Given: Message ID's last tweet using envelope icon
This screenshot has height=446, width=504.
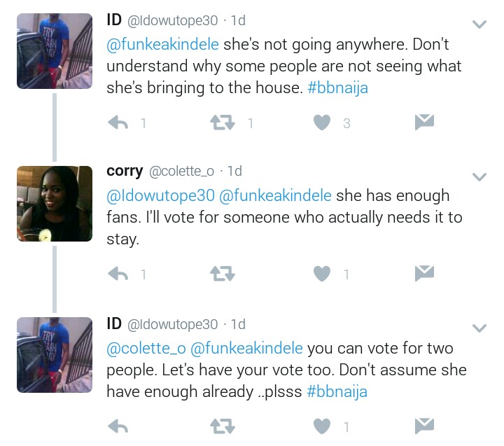Looking at the screenshot, I should coord(424,426).
